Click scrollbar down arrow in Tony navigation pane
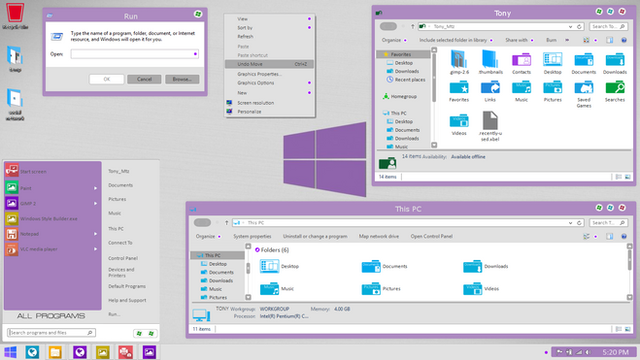This screenshot has width=640, height=360. (434, 145)
